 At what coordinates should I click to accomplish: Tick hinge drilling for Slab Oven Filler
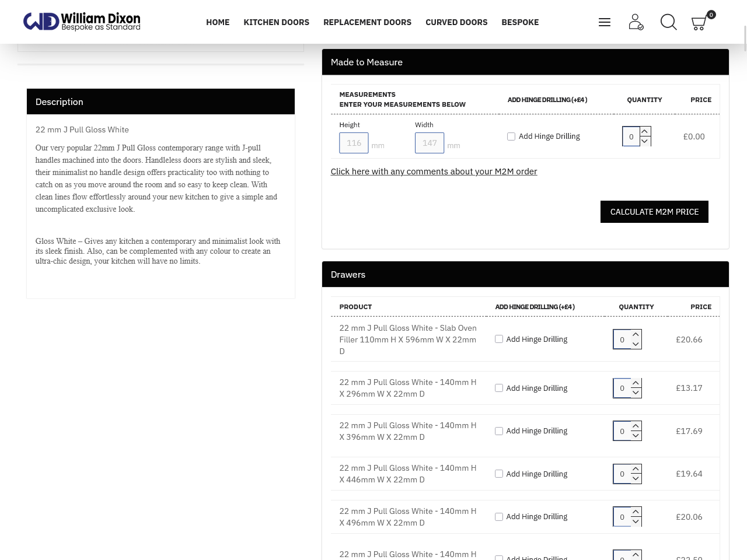pos(499,339)
